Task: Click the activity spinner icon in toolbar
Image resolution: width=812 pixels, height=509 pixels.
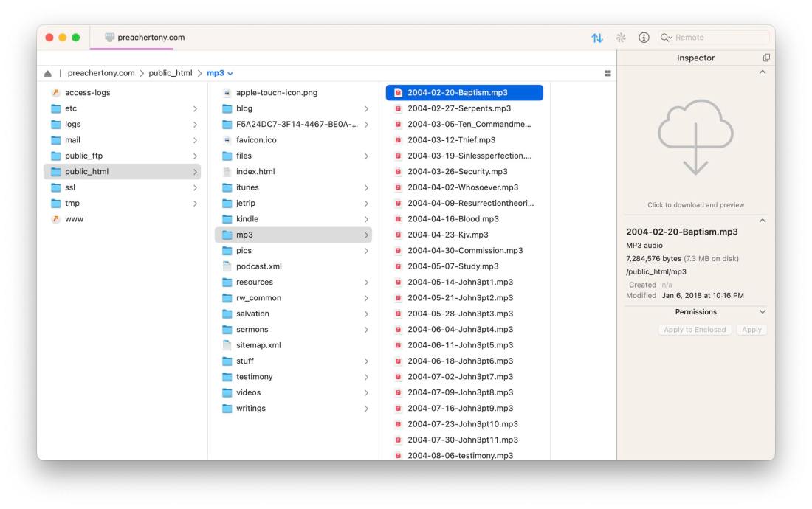Action: pyautogui.click(x=621, y=38)
